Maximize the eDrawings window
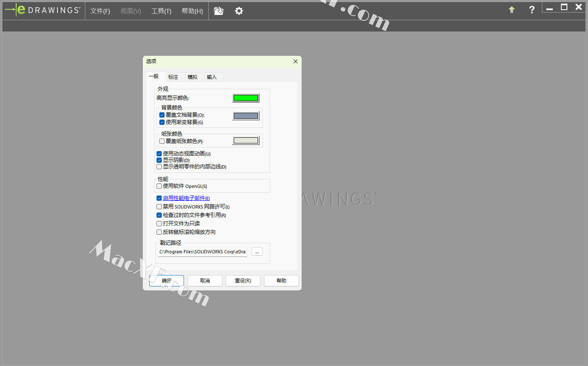 click(x=564, y=7)
